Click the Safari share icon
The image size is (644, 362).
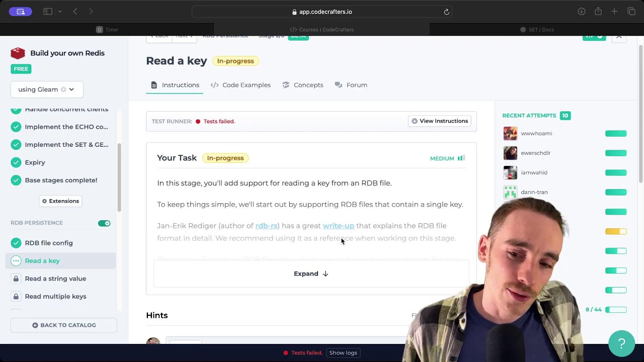(x=598, y=12)
